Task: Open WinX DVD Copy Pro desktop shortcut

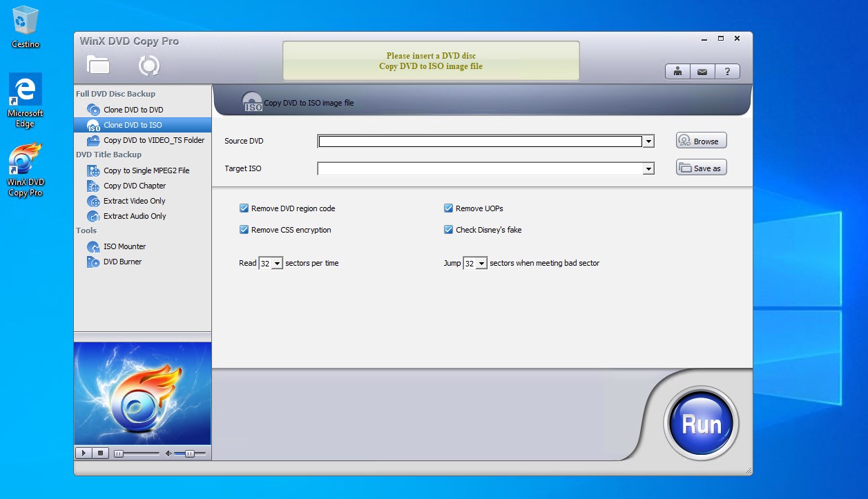Action: tap(26, 170)
